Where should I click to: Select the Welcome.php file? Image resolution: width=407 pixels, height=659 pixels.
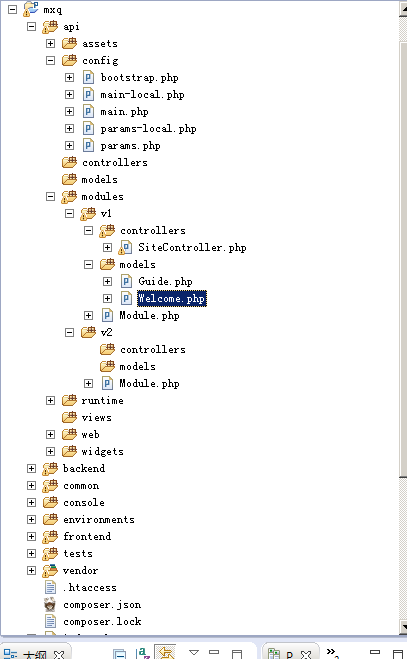(172, 298)
